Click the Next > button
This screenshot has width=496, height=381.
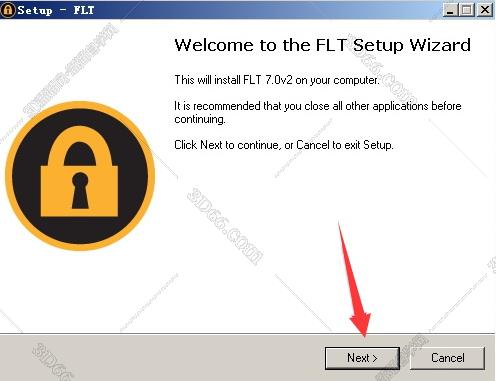pos(362,358)
